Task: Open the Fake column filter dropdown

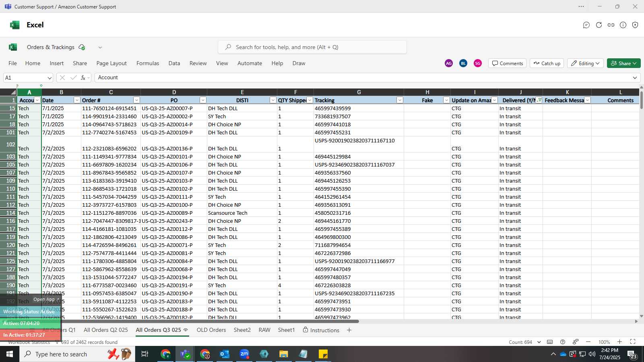Action: click(446, 100)
